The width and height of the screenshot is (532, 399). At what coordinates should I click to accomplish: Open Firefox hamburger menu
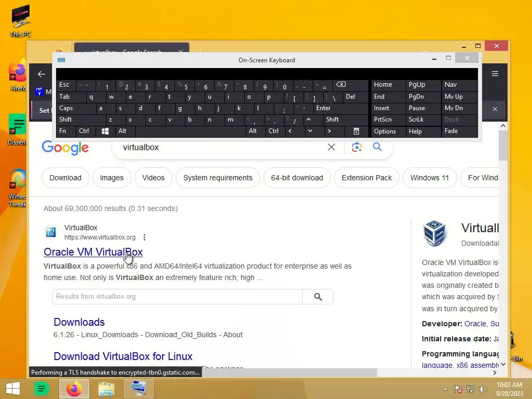[495, 74]
